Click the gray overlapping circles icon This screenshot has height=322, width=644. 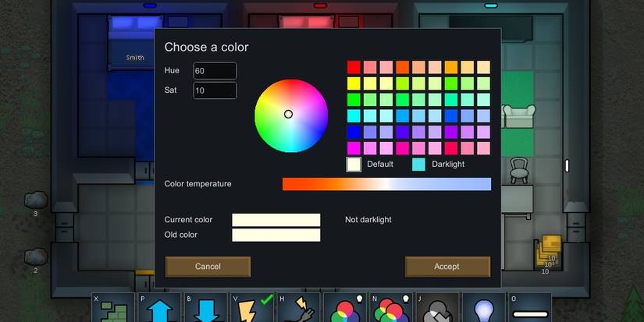(x=436, y=309)
